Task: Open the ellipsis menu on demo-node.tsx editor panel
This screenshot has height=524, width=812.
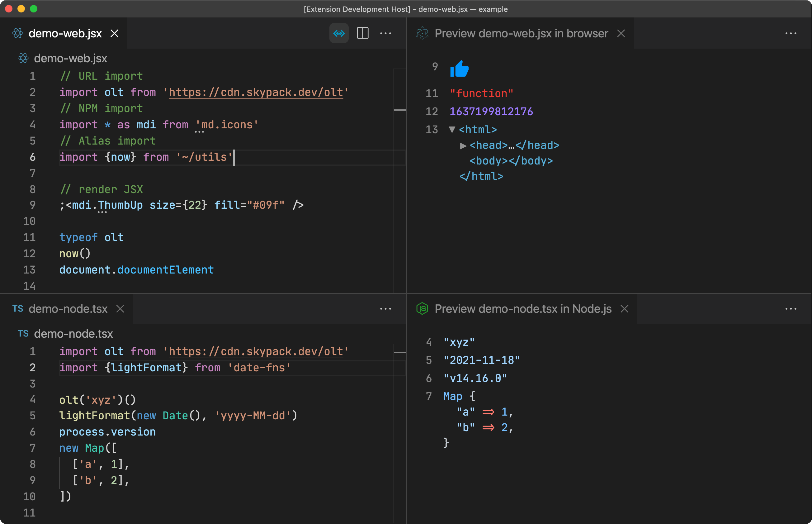Action: (x=386, y=309)
